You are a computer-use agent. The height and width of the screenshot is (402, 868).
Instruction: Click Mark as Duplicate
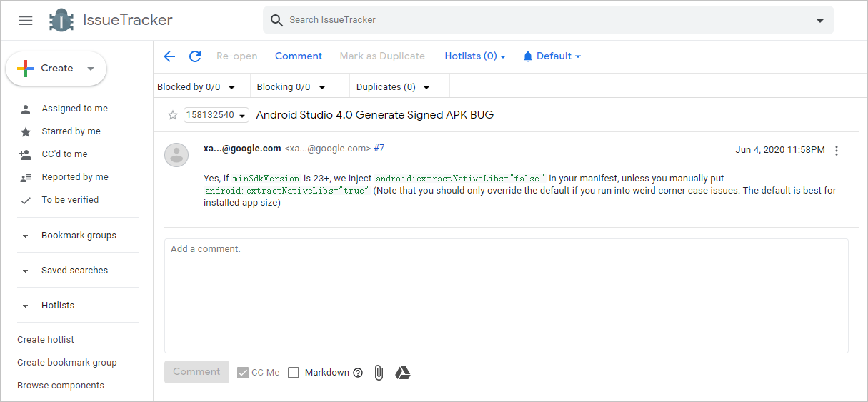(382, 56)
